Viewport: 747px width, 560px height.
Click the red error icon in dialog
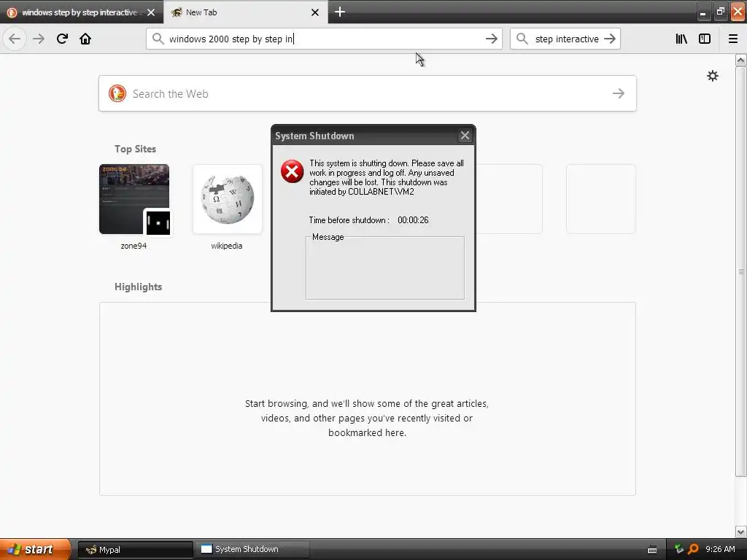coord(292,171)
